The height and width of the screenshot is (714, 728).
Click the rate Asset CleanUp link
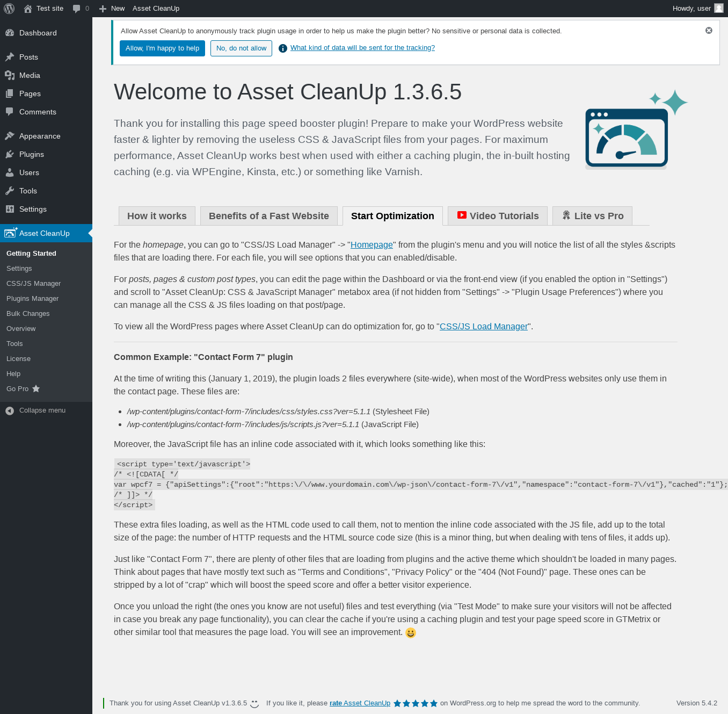[360, 703]
